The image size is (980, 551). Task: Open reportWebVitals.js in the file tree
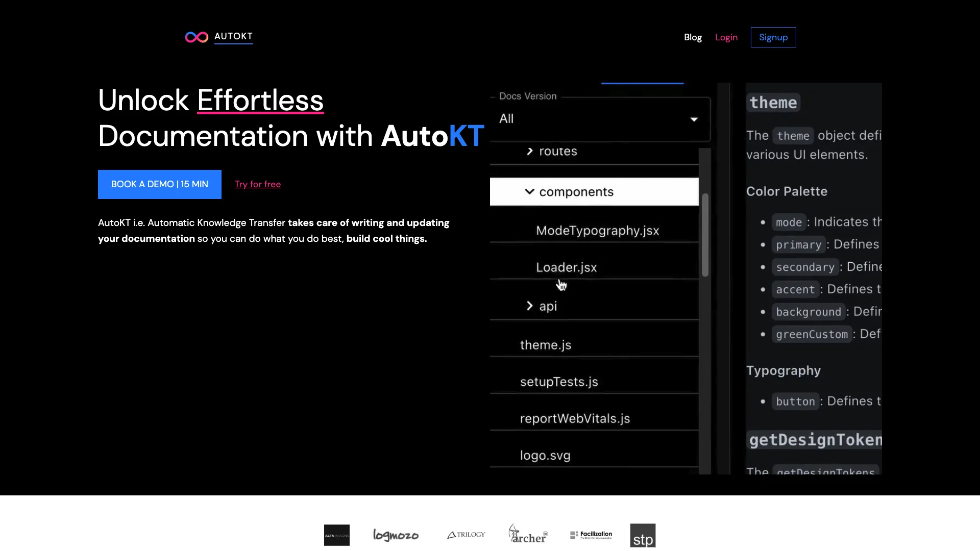point(575,418)
